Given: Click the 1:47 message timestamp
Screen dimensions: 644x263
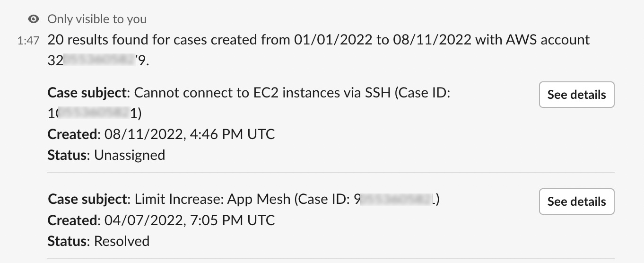Looking at the screenshot, I should click(x=28, y=41).
